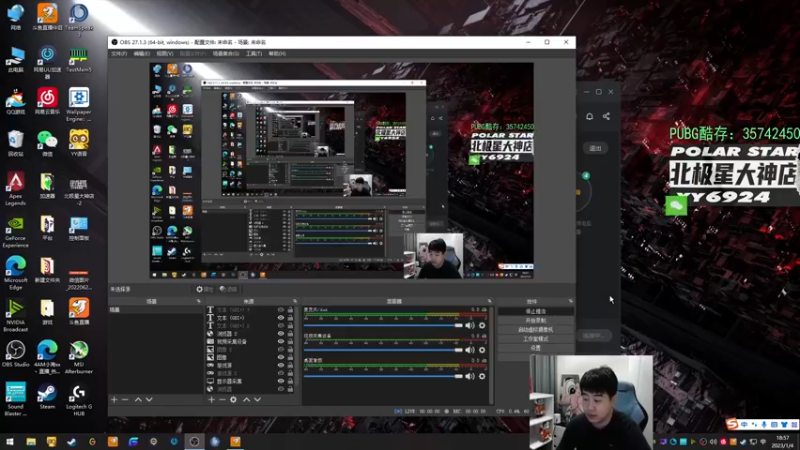Lock toggle for 显示器采集 source
The height and width of the screenshot is (450, 800).
point(290,381)
